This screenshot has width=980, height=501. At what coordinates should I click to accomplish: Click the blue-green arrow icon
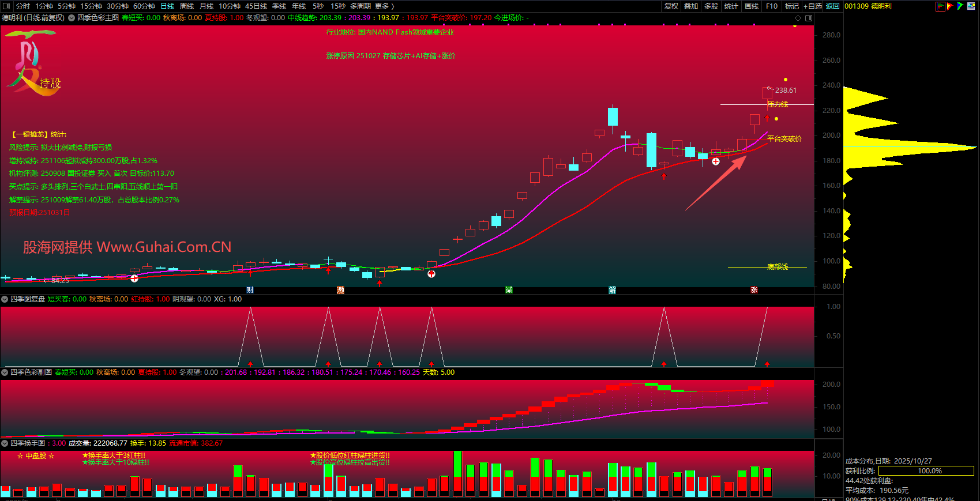coord(960,6)
